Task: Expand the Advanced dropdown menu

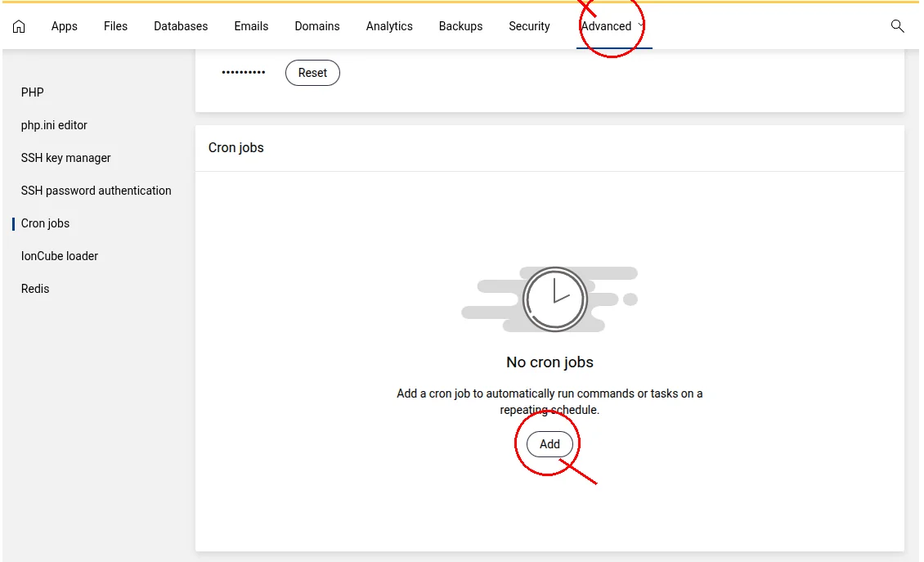Action: [612, 26]
